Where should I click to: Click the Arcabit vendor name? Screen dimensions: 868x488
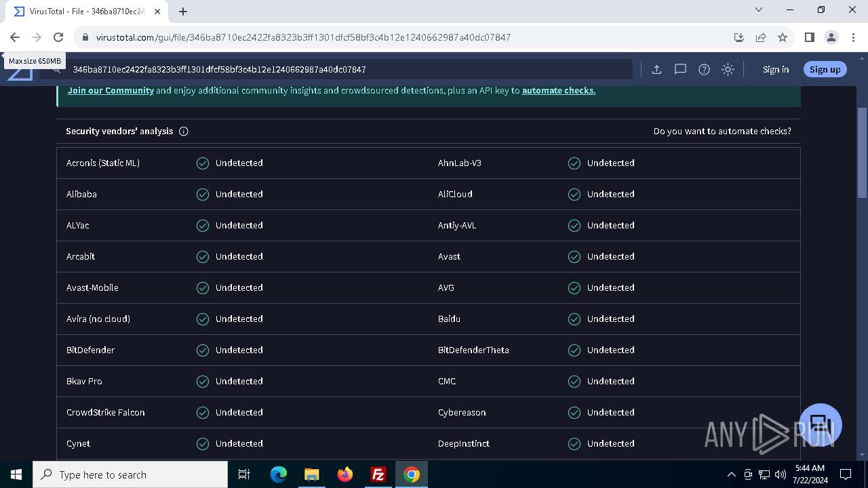81,256
